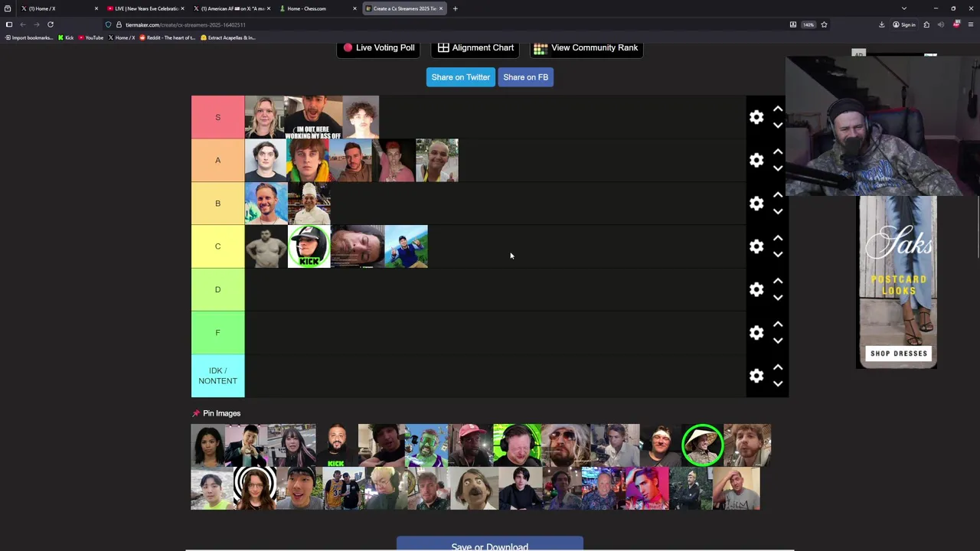980x551 pixels.
Task: Open settings gear for the IDK / NONTENT row
Action: tap(756, 376)
